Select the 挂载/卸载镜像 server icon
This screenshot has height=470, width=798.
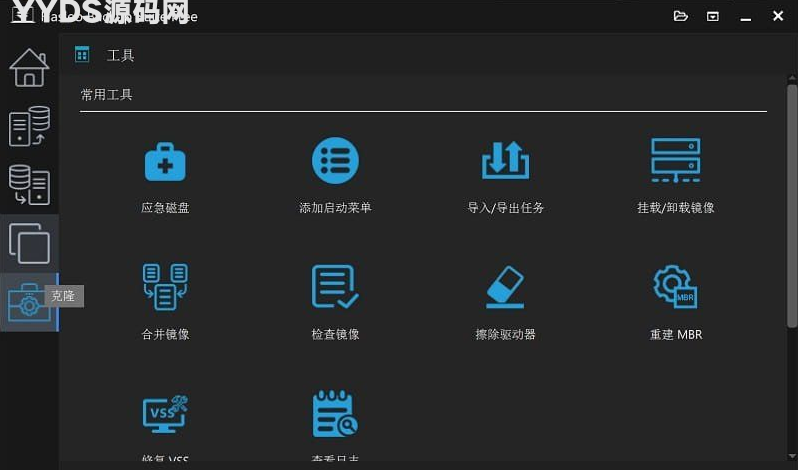(676, 161)
